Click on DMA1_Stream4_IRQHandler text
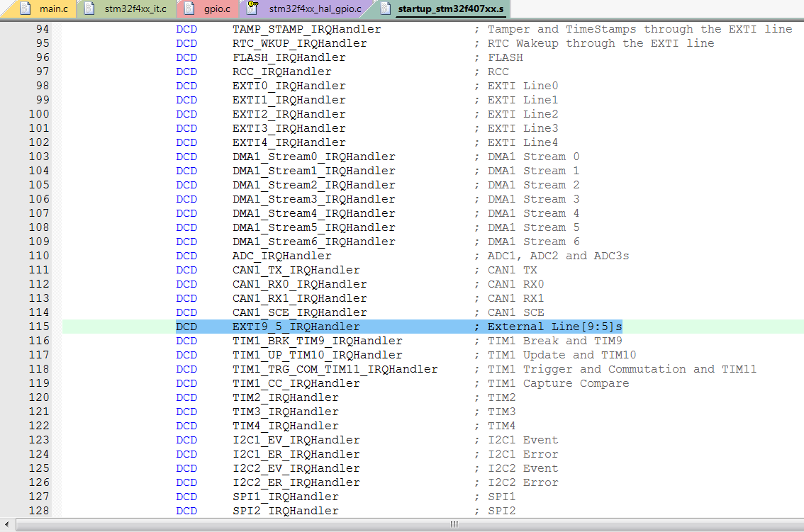804x532 pixels. click(x=314, y=213)
